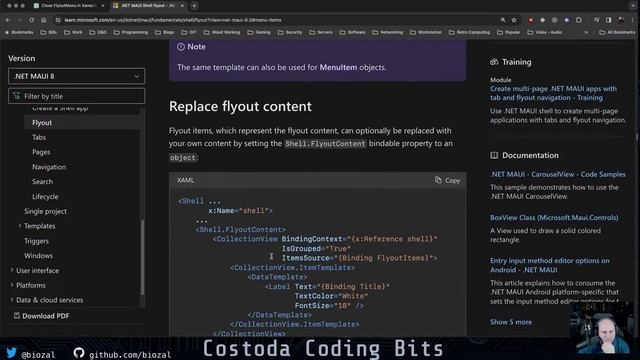Open the BoxView Class documentation link
This screenshot has height=360, width=640.
554,218
